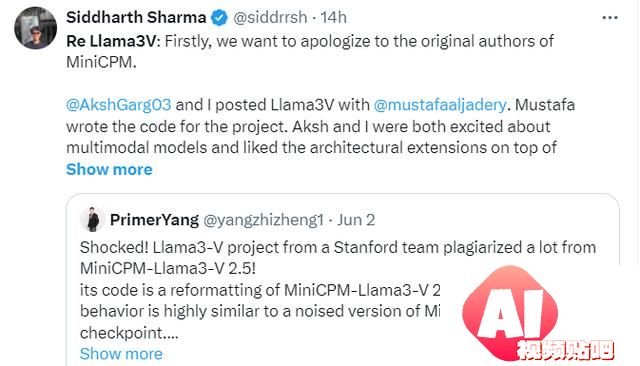Click the PrimerYang display name
640x366 pixels.
click(x=154, y=220)
